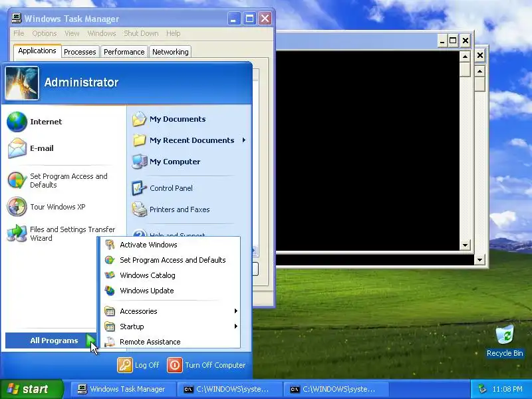Click rear console window scroll up arrow
The height and width of the screenshot is (399, 532).
pos(479,71)
